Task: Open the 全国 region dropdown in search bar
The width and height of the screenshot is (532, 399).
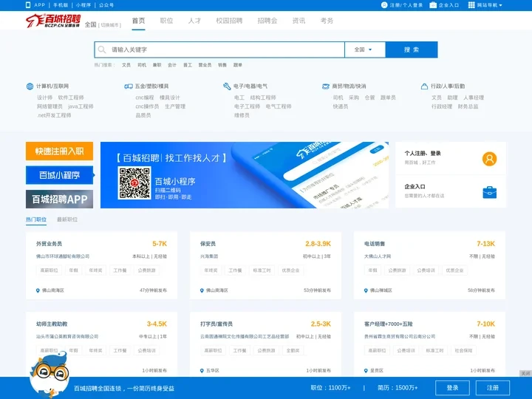Action: pos(365,50)
